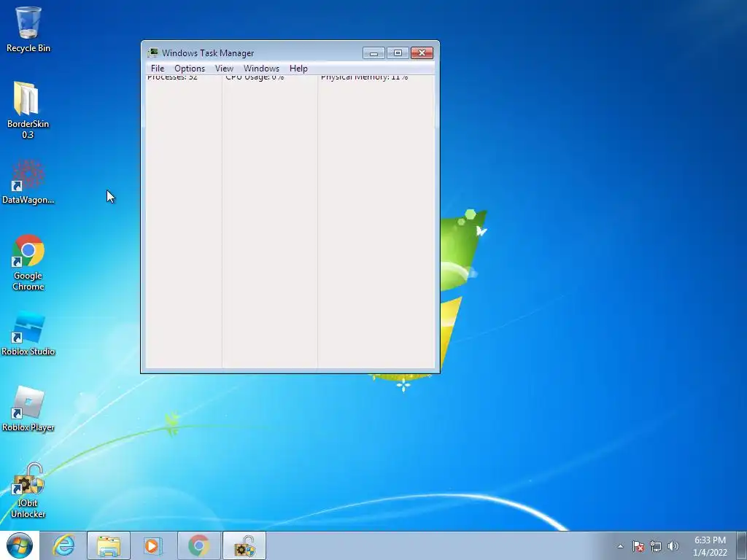747x560 pixels.
Task: Open the clock showing 6:33 PM
Action: [x=710, y=546]
